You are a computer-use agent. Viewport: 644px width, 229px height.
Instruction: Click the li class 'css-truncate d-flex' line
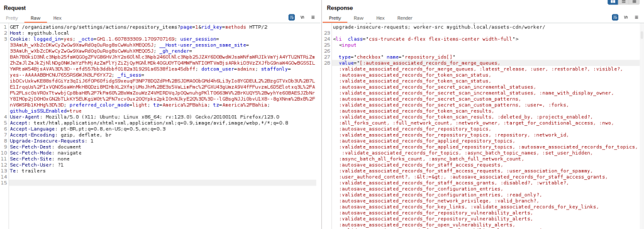coord(425,39)
